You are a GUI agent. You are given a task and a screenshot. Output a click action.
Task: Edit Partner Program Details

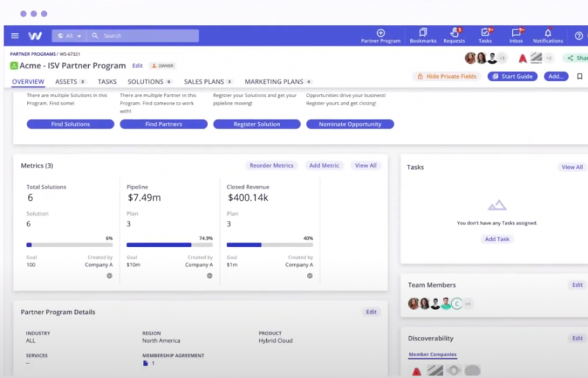pyautogui.click(x=371, y=312)
